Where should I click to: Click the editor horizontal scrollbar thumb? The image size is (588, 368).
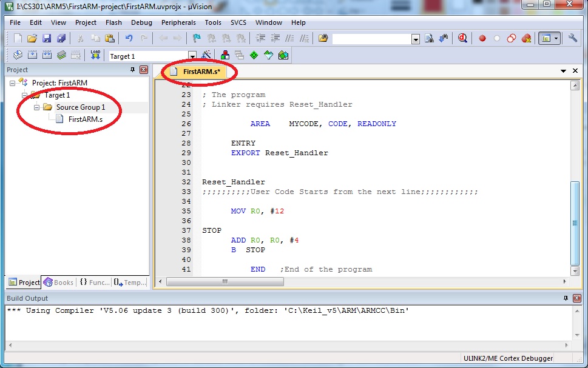click(225, 281)
